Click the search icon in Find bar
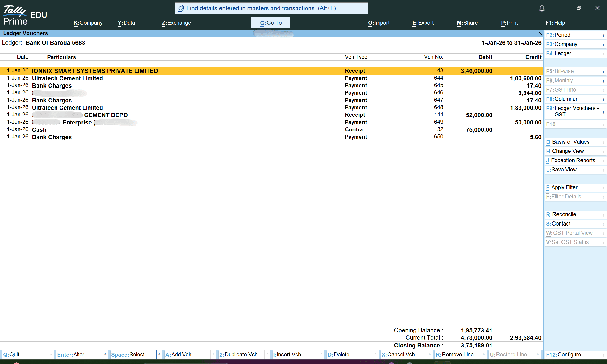Viewport: 607px width, 364px height. [x=181, y=8]
